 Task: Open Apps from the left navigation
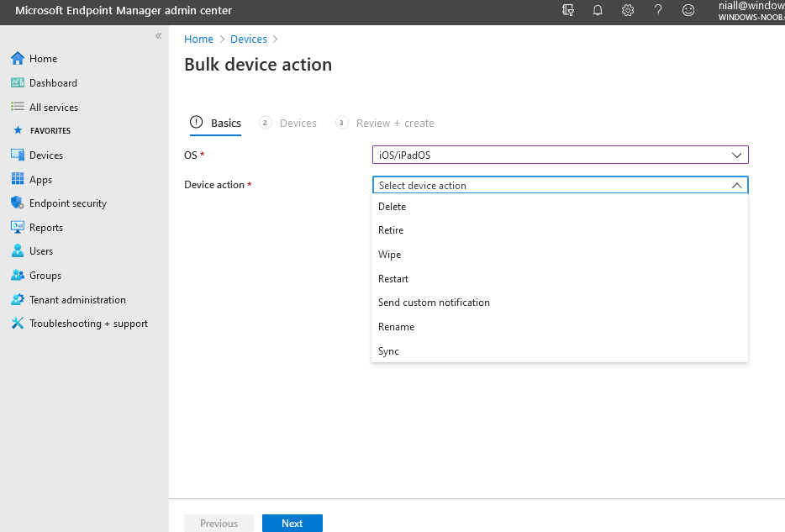click(x=40, y=180)
